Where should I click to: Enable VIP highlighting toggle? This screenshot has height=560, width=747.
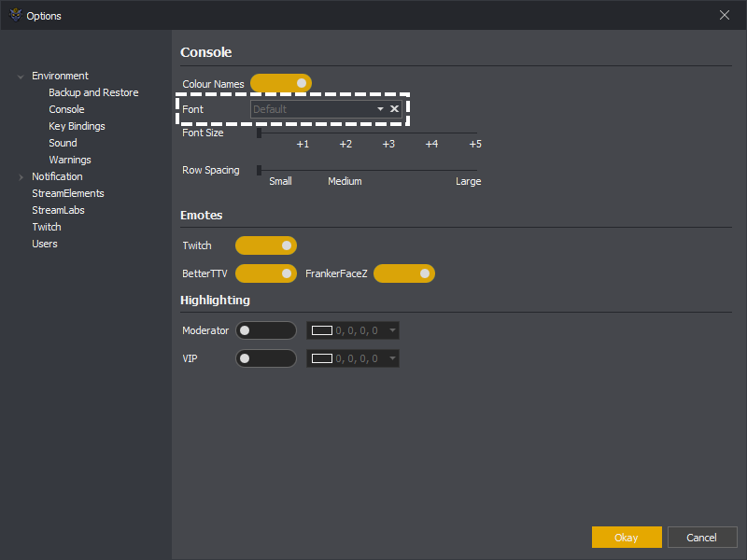(266, 358)
